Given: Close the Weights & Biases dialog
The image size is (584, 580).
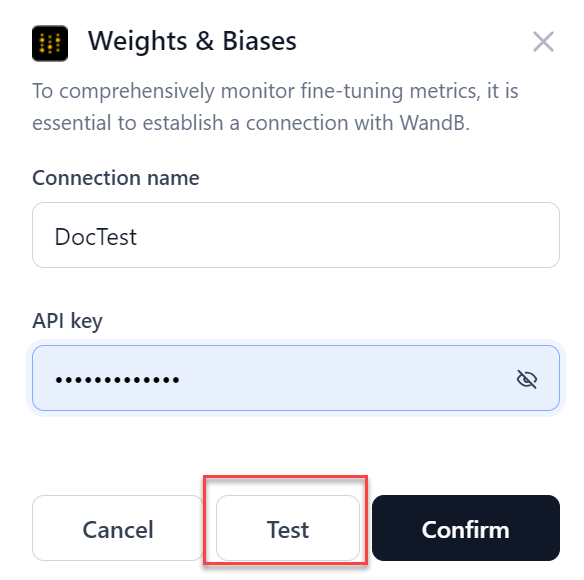Looking at the screenshot, I should coord(543,41).
